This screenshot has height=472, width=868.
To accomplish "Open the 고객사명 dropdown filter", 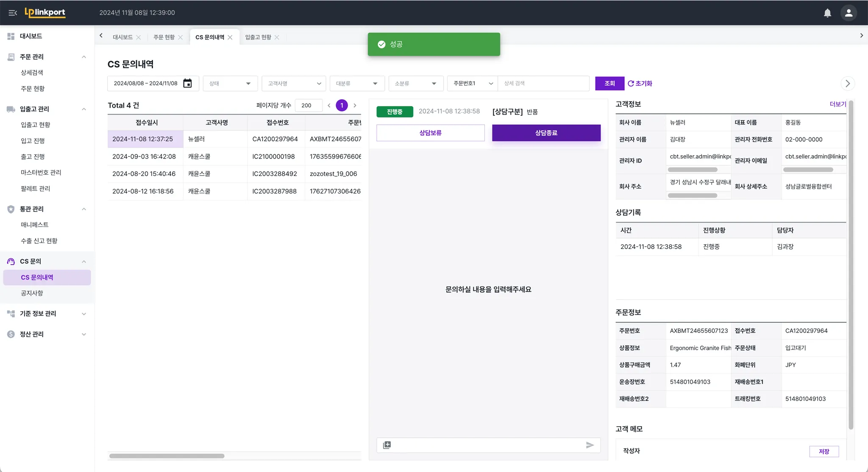I will tap(294, 84).
